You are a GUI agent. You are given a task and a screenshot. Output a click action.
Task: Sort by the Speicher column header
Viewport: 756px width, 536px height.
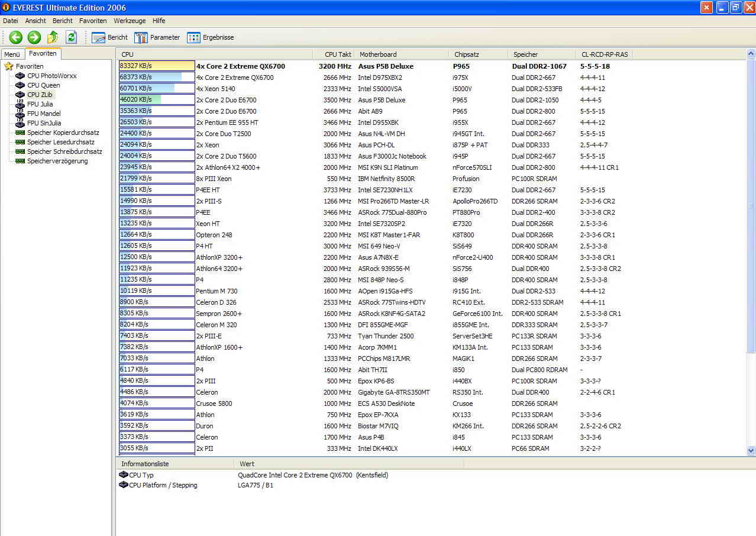[541, 54]
